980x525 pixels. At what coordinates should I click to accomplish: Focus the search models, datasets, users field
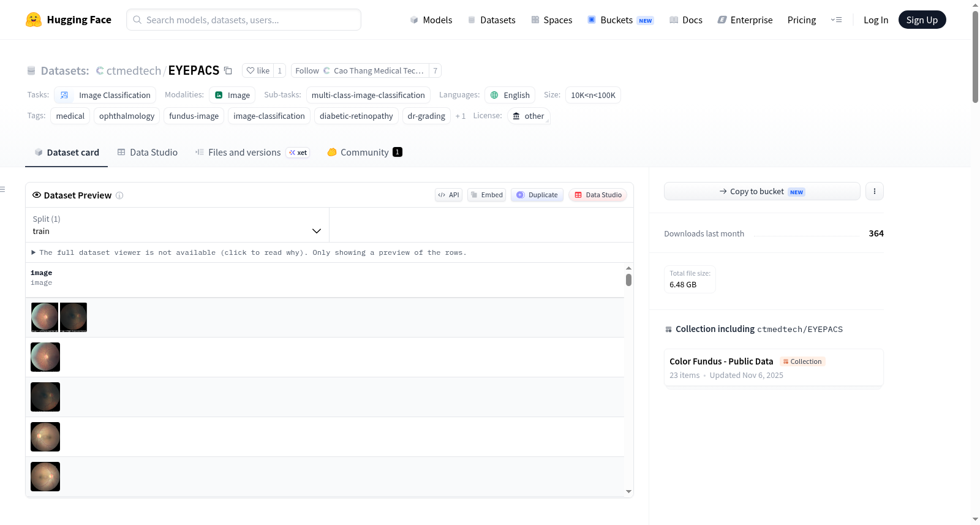(244, 20)
